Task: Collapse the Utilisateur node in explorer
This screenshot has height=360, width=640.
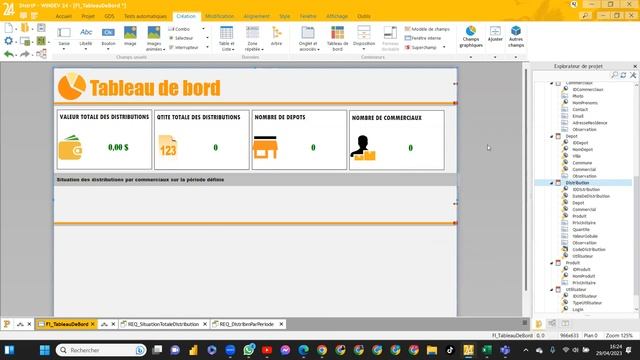Action: pyautogui.click(x=552, y=289)
